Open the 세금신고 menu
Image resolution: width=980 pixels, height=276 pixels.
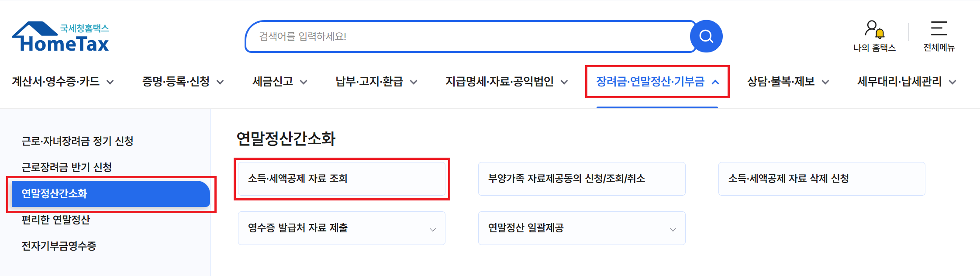tap(278, 82)
